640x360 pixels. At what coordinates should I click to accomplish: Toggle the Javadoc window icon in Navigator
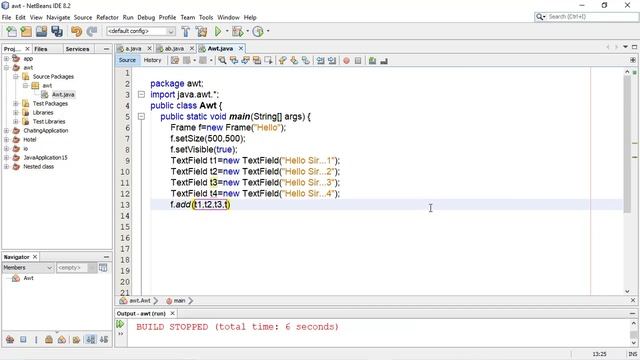(103, 268)
